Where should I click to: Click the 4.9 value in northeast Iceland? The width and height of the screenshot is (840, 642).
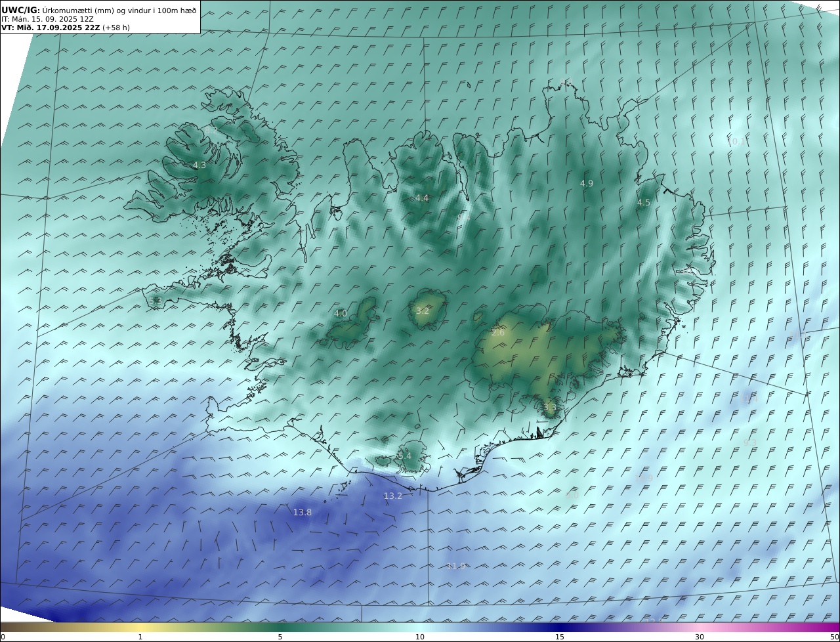click(x=587, y=184)
